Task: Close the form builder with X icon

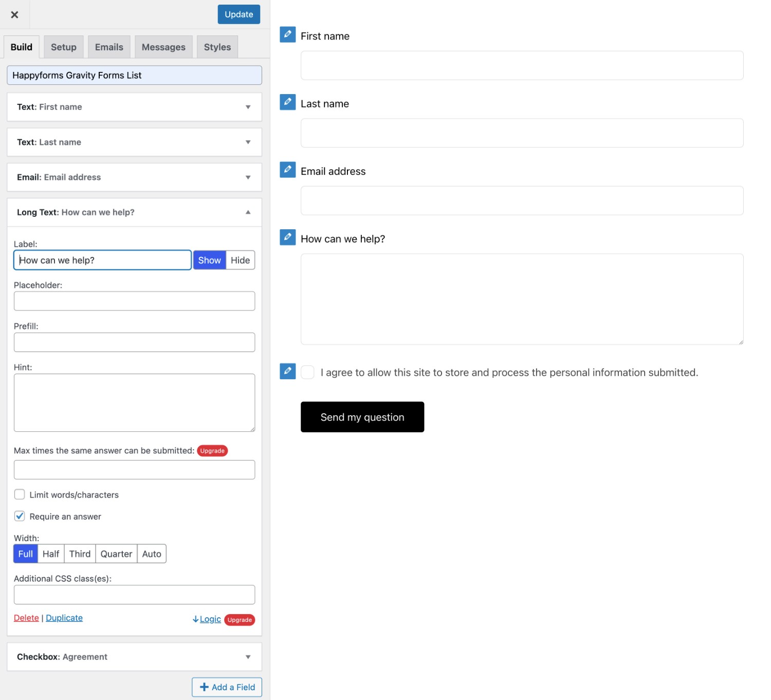Action: point(14,14)
